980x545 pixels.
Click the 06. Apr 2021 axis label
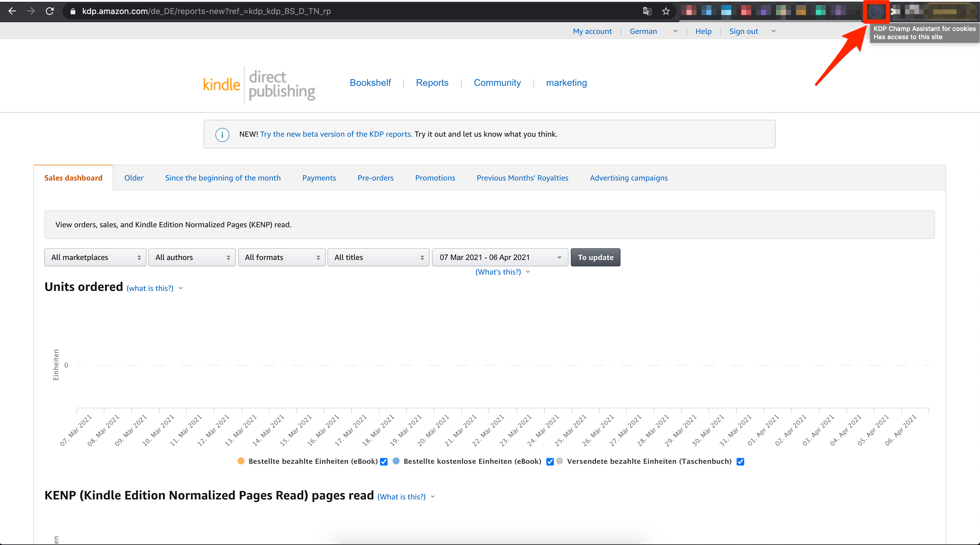[901, 431]
